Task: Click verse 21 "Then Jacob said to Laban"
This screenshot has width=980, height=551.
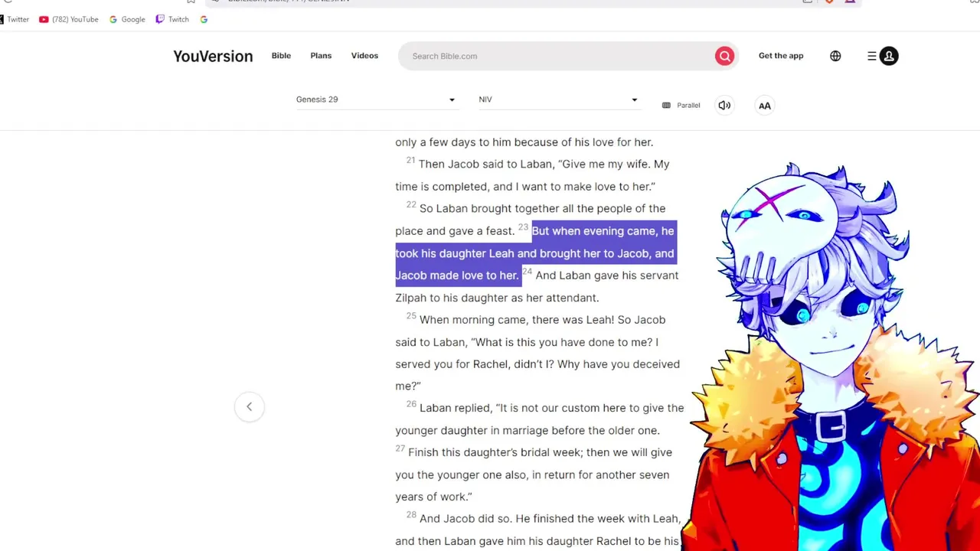Action: pos(487,165)
